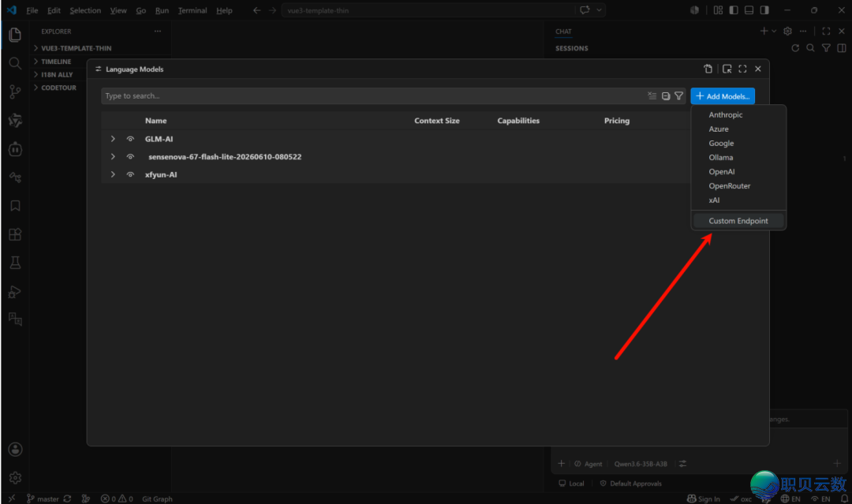Expand the xfyun-AI model group
This screenshot has height=504, width=852.
click(113, 174)
